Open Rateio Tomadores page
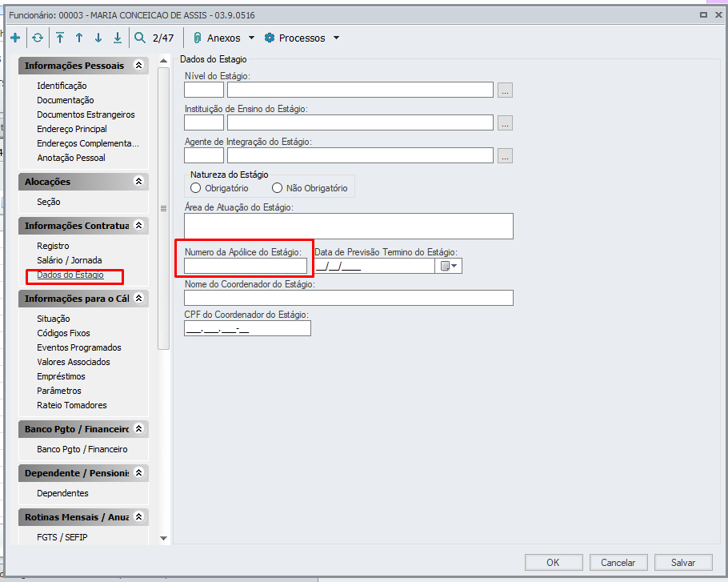 click(72, 405)
